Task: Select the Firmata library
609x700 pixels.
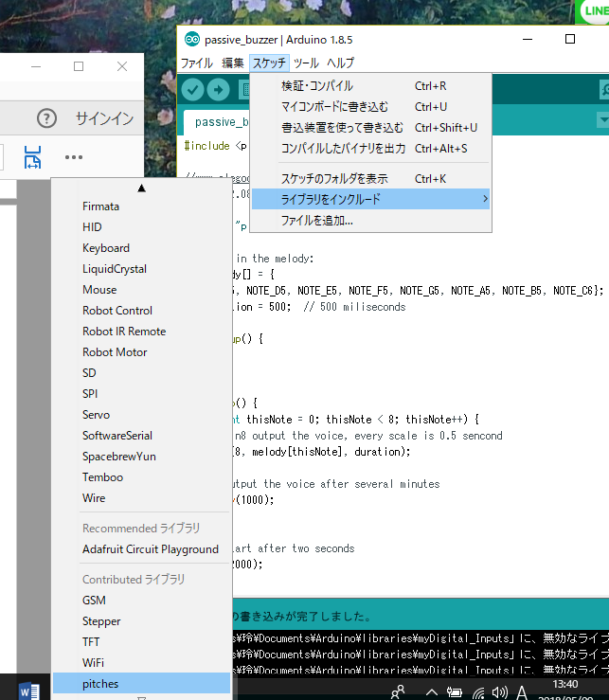Action: point(141,206)
